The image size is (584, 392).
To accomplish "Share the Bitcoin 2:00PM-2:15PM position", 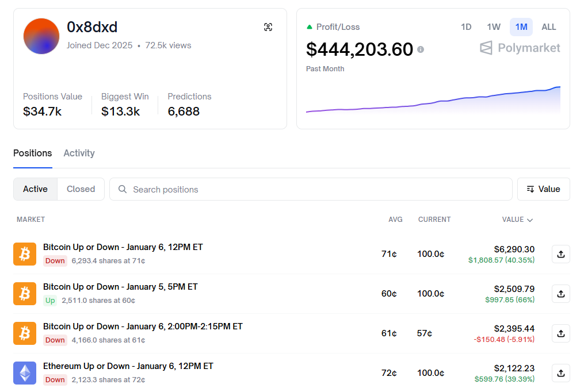I will (560, 333).
